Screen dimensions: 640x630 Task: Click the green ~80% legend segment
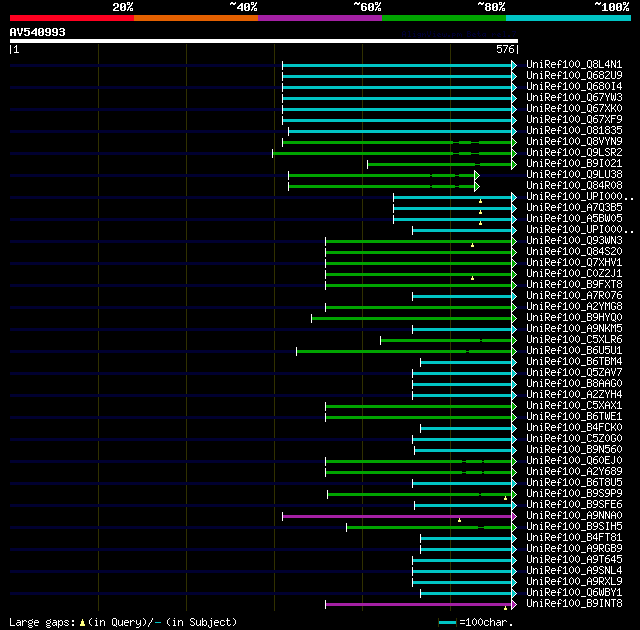pyautogui.click(x=444, y=18)
